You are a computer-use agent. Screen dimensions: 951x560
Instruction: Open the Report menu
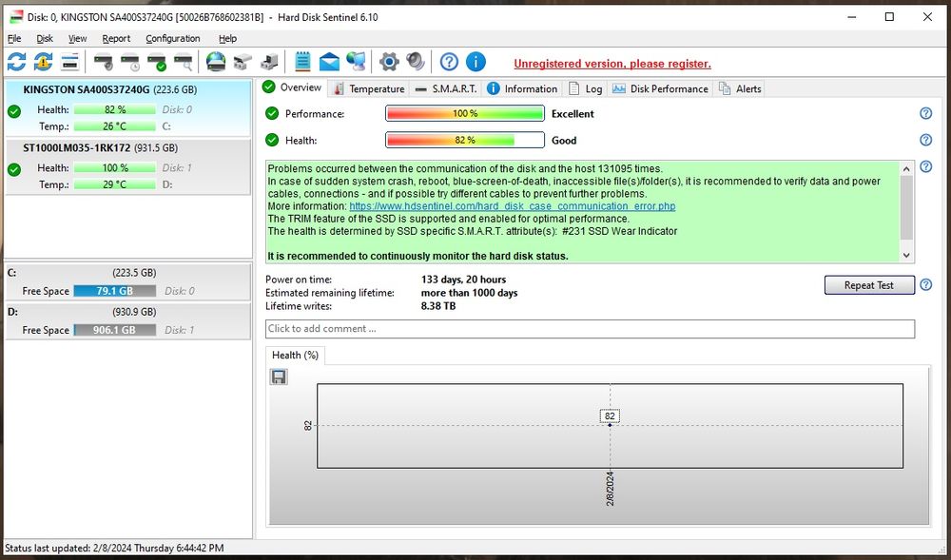[116, 38]
